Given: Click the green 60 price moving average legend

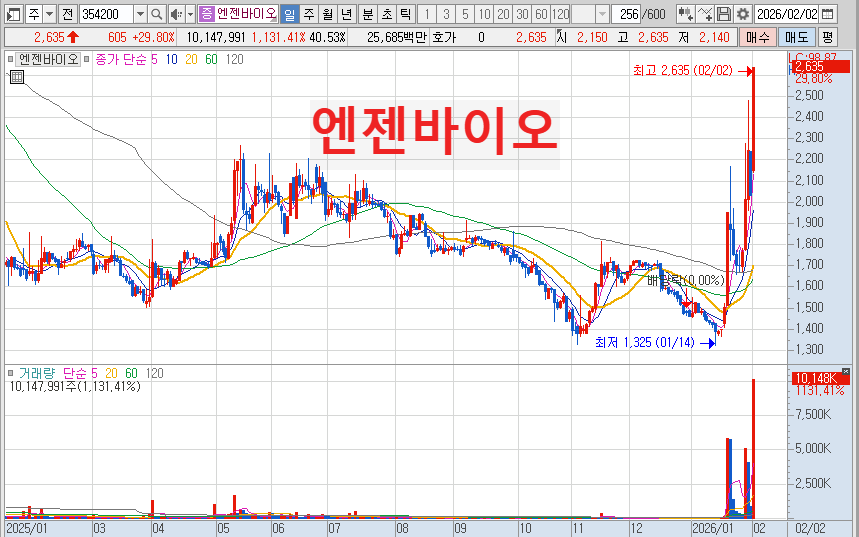Looking at the screenshot, I should point(211,59).
